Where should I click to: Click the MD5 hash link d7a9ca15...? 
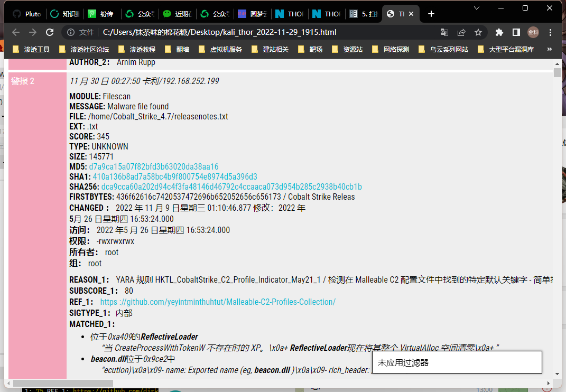154,167
